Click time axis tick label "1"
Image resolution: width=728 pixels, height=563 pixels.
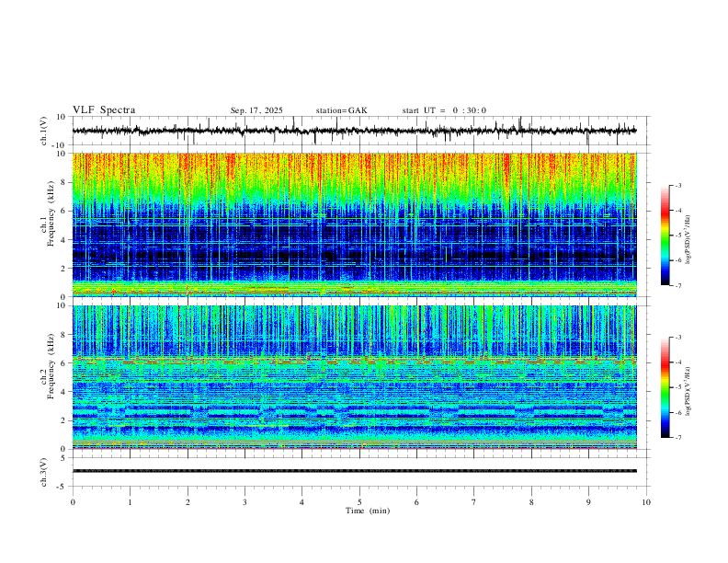(x=130, y=502)
